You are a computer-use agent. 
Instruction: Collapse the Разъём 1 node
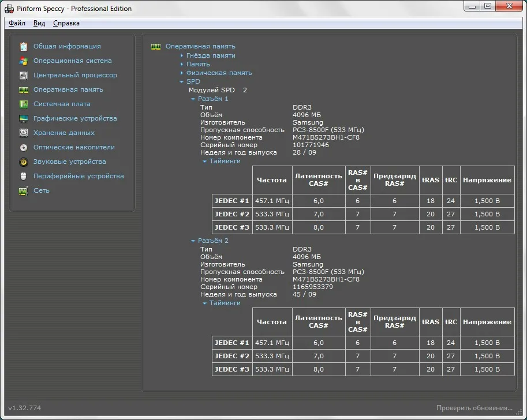point(212,99)
